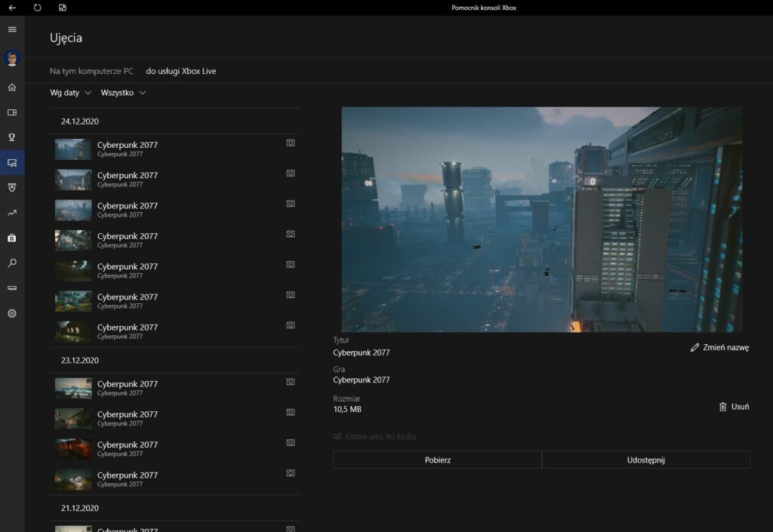Click screenshot icon of second 24.12.2020 capture

coord(291,174)
